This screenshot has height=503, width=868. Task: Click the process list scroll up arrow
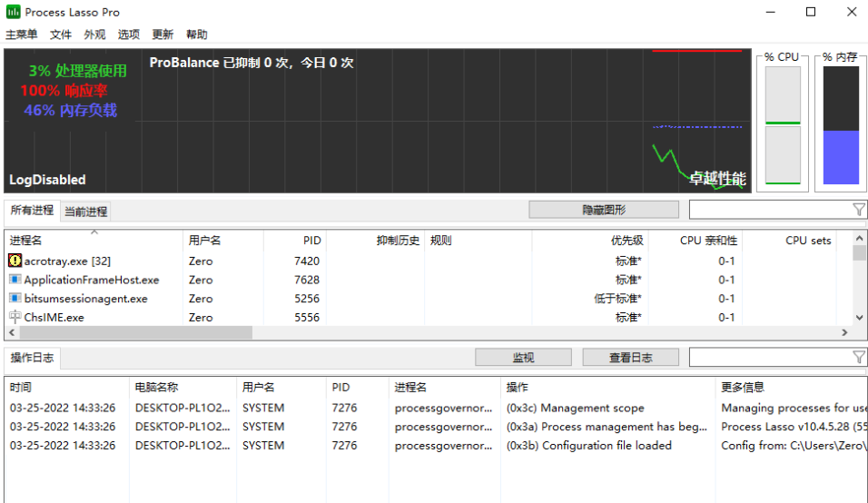point(859,238)
